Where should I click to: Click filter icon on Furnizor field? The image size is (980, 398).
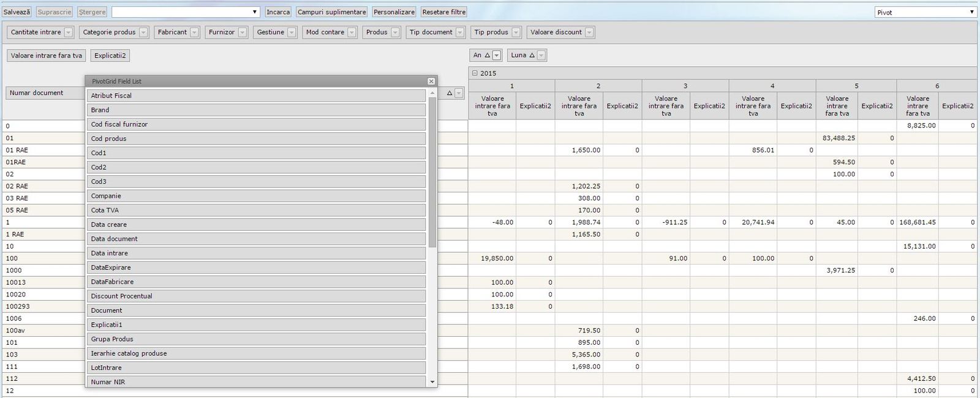[243, 32]
